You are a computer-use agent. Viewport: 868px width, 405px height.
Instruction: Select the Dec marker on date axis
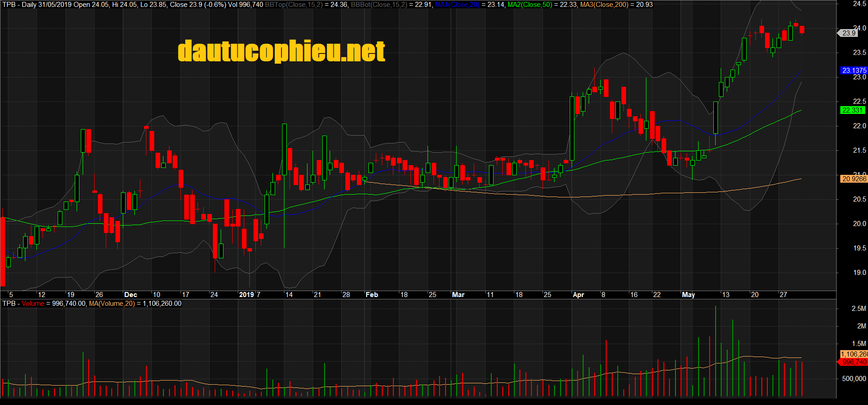point(131,295)
